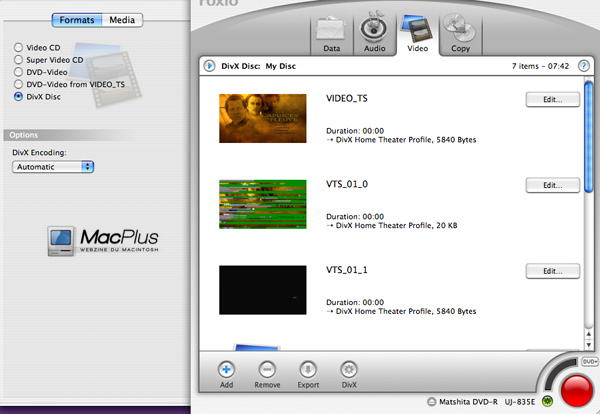Open the DivX Encoding Automatic dropdown

coord(53,166)
